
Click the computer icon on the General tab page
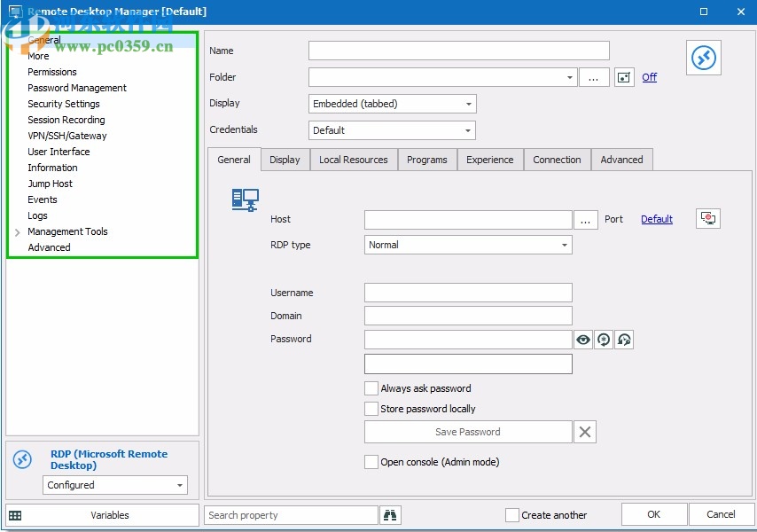[x=245, y=200]
